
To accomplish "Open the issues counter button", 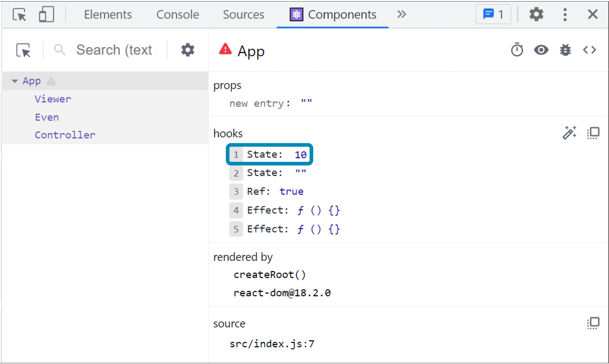I will (x=493, y=14).
